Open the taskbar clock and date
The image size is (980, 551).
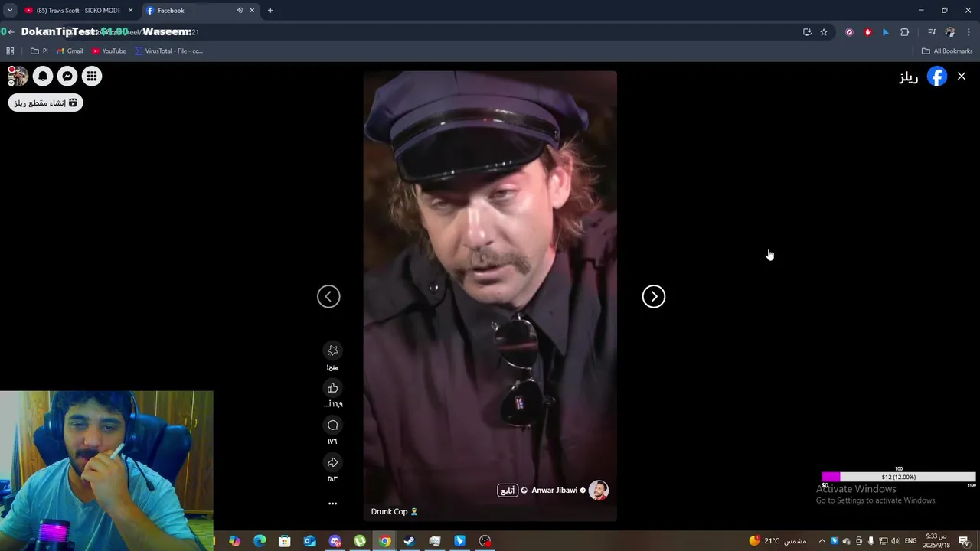(935, 541)
